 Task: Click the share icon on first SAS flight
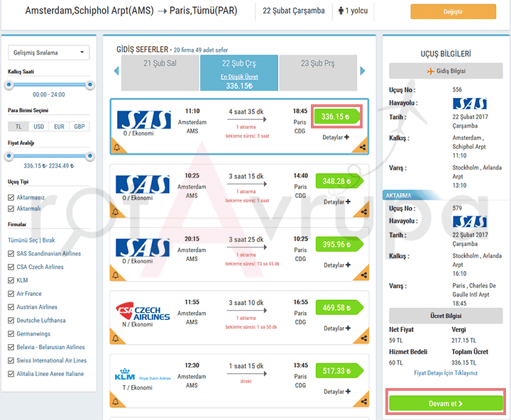click(363, 148)
